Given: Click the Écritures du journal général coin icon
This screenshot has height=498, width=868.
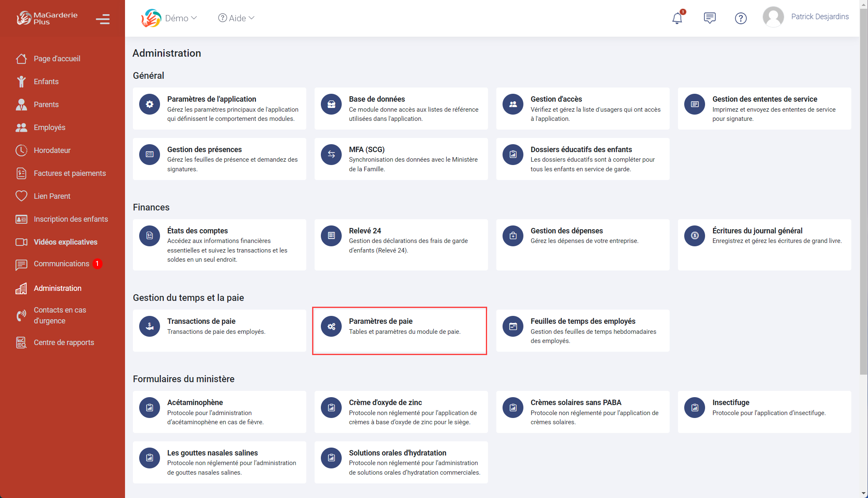Looking at the screenshot, I should click(x=694, y=235).
